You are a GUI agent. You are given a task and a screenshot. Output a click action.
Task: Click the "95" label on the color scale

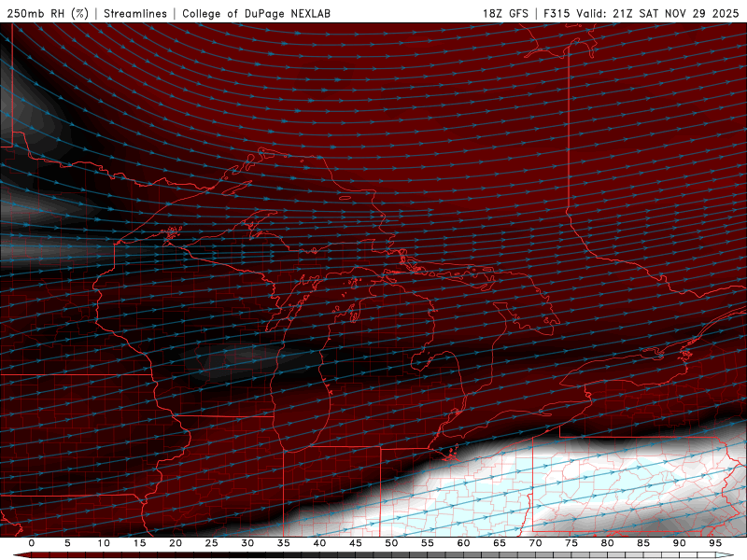point(714,543)
